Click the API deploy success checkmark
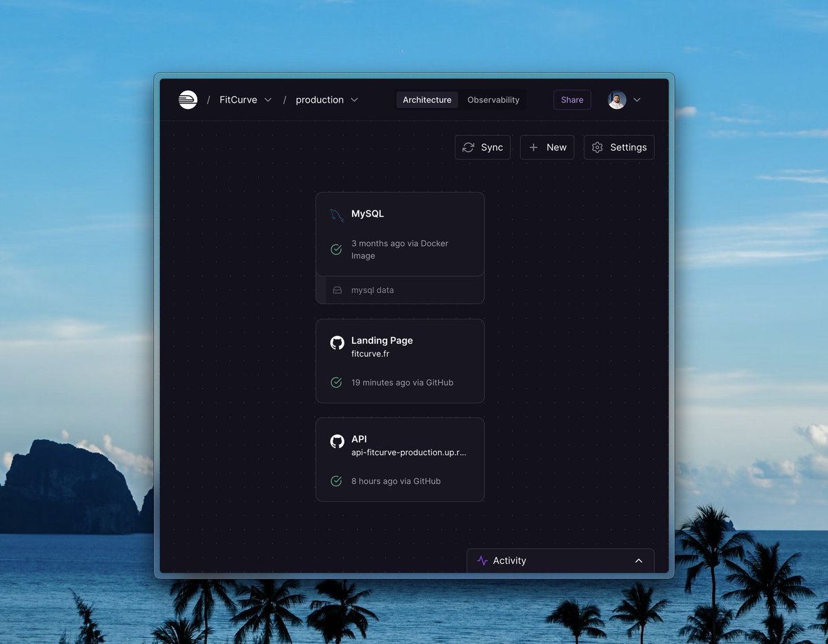 coord(336,481)
